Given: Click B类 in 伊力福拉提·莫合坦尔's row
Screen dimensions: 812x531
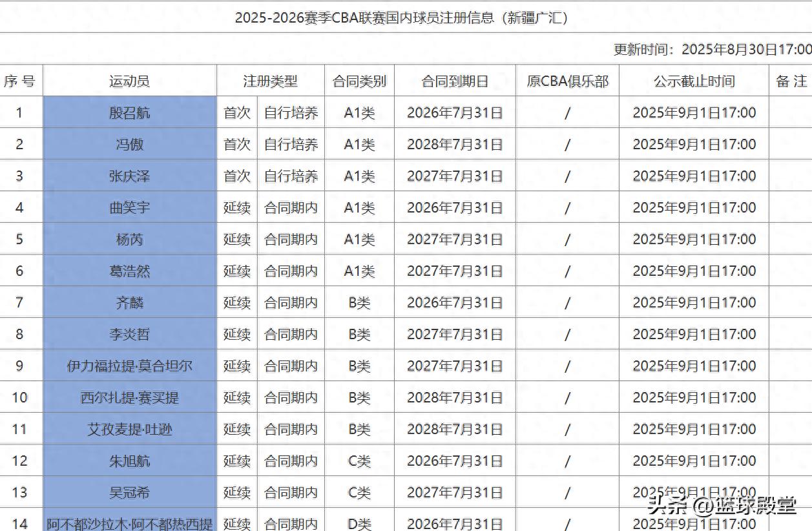Looking at the screenshot, I should (359, 366).
